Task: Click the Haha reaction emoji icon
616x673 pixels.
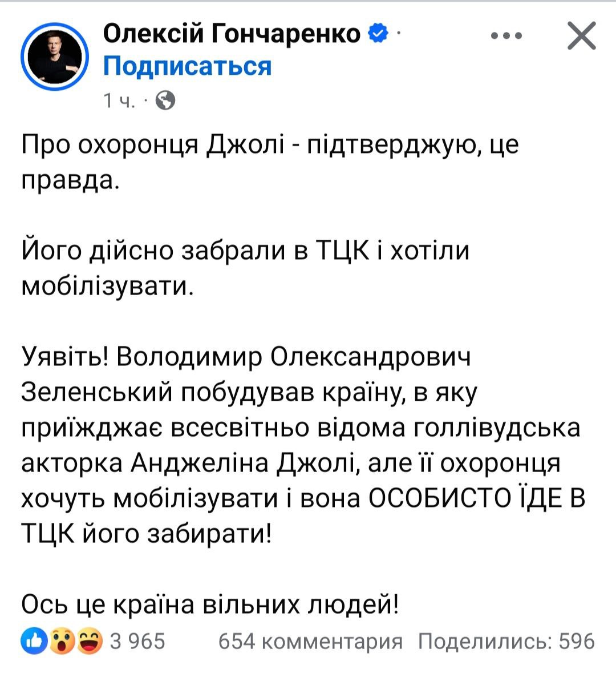Action: 90,641
